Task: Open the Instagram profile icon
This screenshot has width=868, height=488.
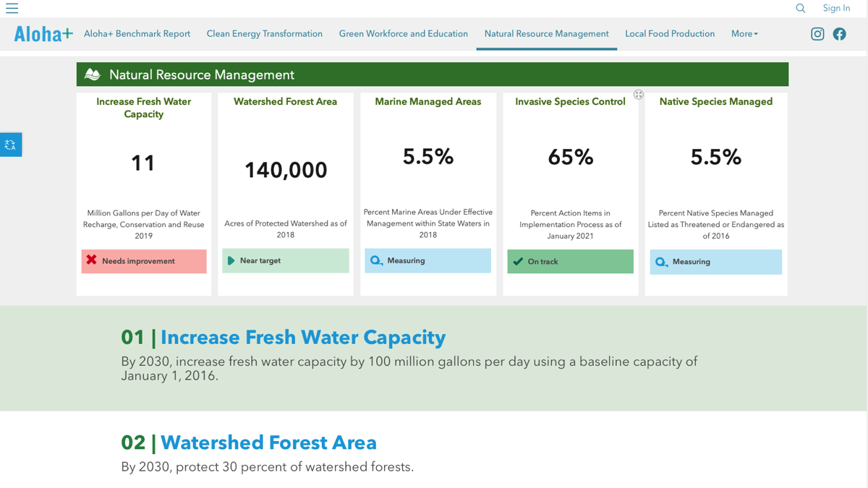Action: tap(817, 34)
